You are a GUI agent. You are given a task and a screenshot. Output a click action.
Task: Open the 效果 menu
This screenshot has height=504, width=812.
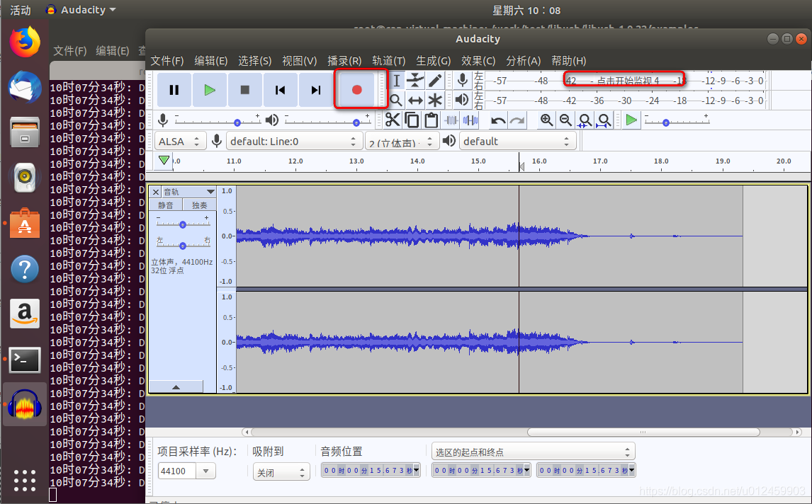pyautogui.click(x=478, y=61)
